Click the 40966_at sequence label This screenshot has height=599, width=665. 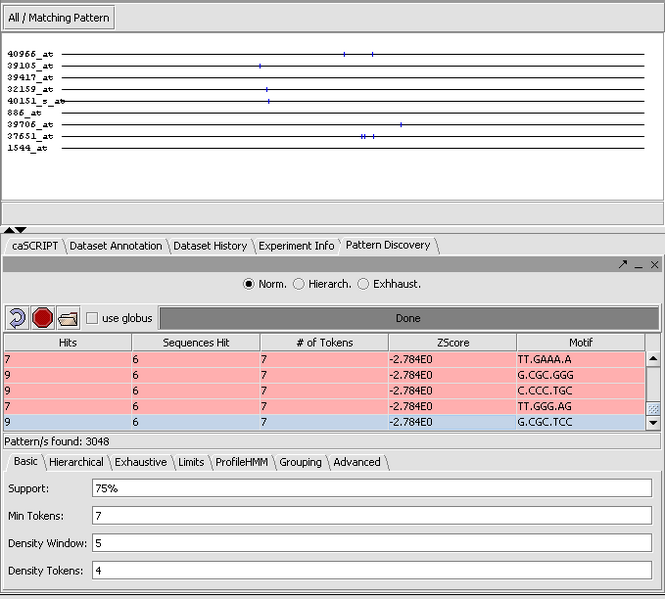(30, 54)
